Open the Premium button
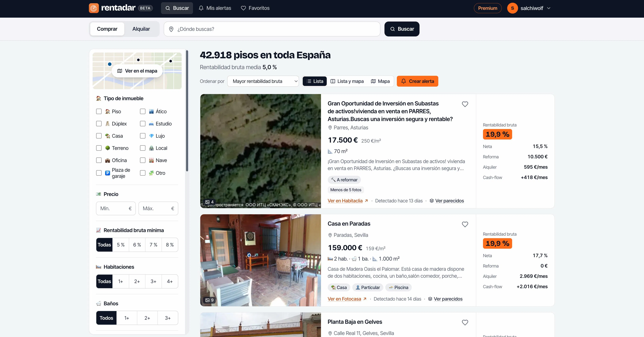644x337 pixels. coord(488,8)
